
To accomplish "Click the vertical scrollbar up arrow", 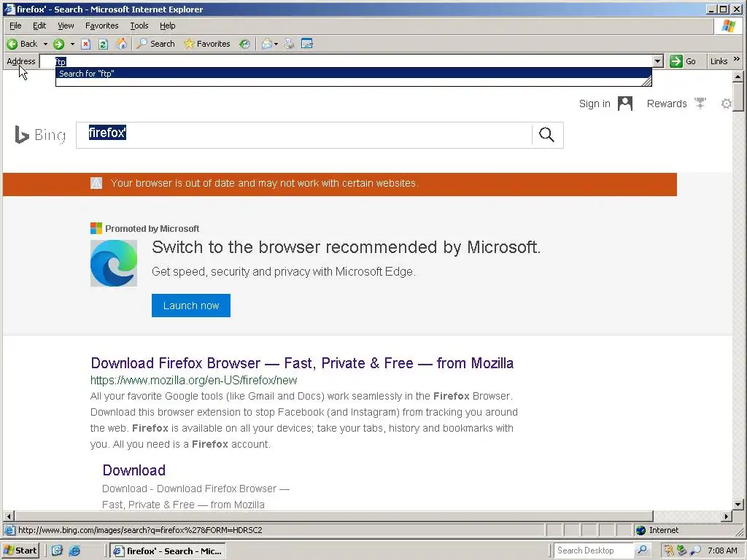I will pyautogui.click(x=738, y=76).
